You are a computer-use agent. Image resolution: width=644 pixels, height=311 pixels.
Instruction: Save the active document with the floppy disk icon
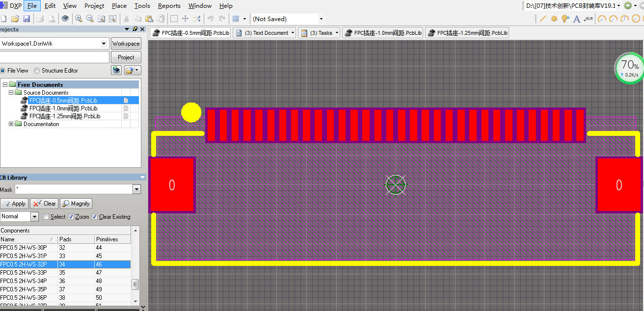(27, 19)
